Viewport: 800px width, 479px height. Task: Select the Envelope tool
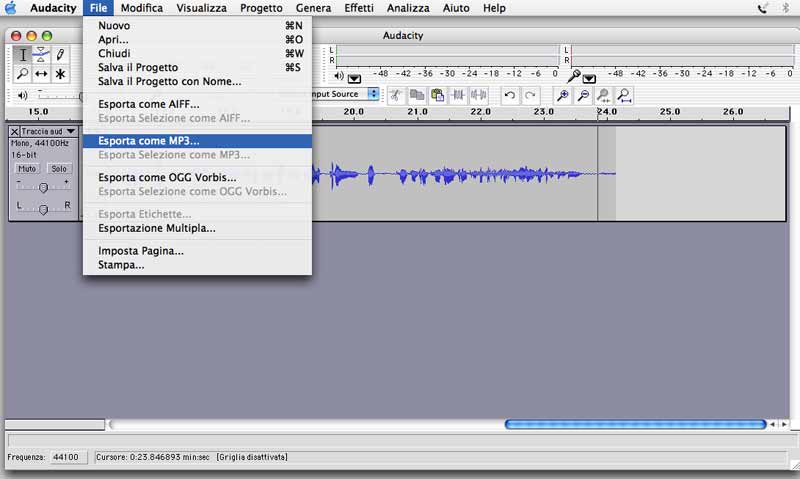coord(41,55)
